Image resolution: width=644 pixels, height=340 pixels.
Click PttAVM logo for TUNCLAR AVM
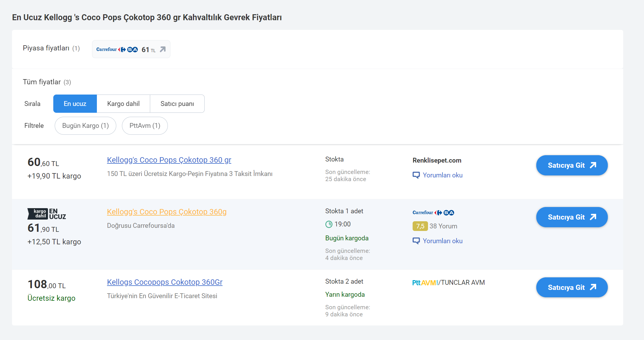(x=425, y=282)
